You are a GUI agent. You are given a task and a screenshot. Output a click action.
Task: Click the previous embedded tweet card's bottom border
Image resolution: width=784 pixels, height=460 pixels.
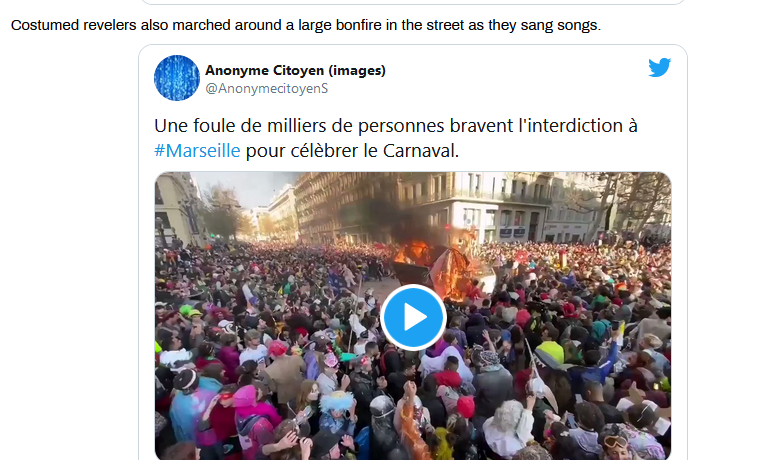click(413, 2)
